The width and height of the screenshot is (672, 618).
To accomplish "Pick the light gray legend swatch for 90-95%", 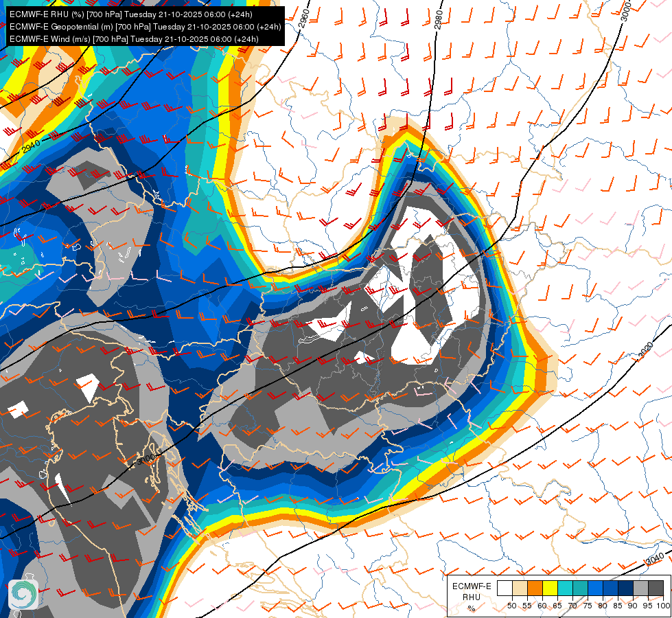I will pos(640,588).
